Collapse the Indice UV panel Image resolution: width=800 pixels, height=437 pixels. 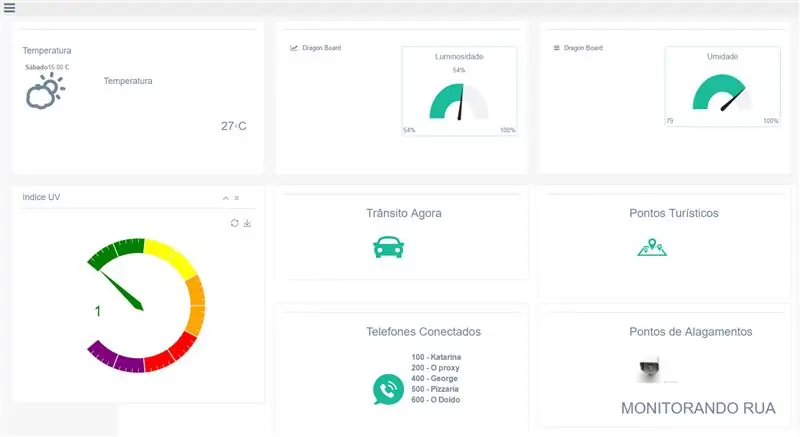226,198
